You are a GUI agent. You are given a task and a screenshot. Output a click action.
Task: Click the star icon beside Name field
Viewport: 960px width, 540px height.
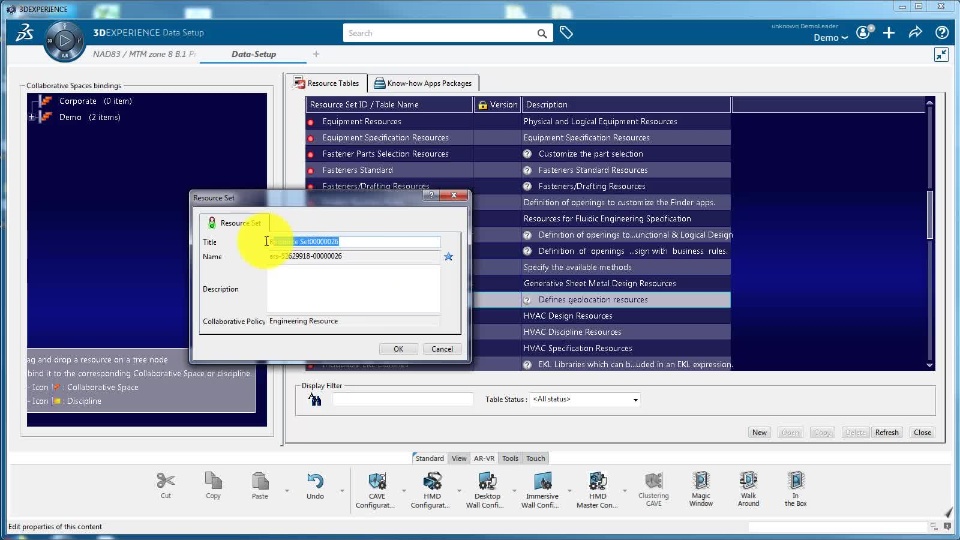(448, 257)
